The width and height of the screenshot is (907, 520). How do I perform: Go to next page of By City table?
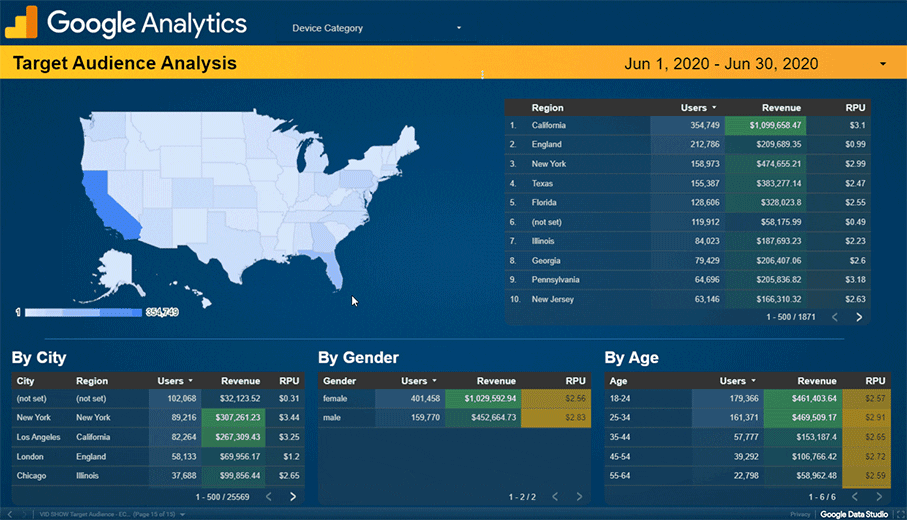[293, 497]
